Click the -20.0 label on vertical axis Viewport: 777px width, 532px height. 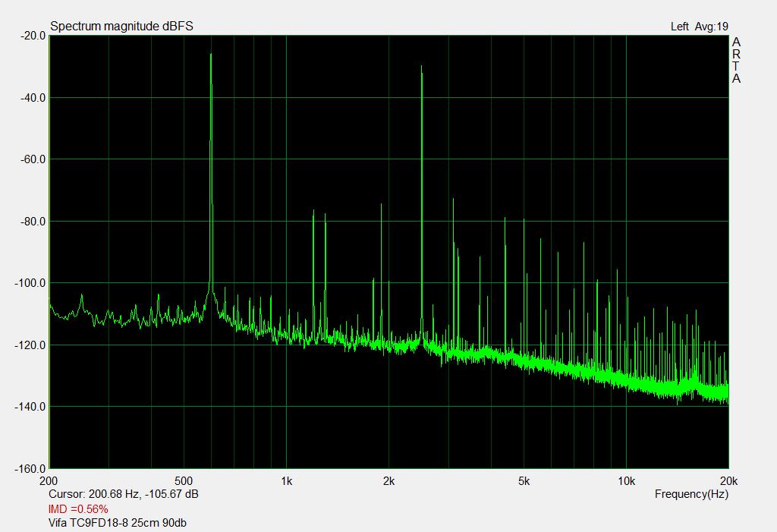pyautogui.click(x=30, y=36)
